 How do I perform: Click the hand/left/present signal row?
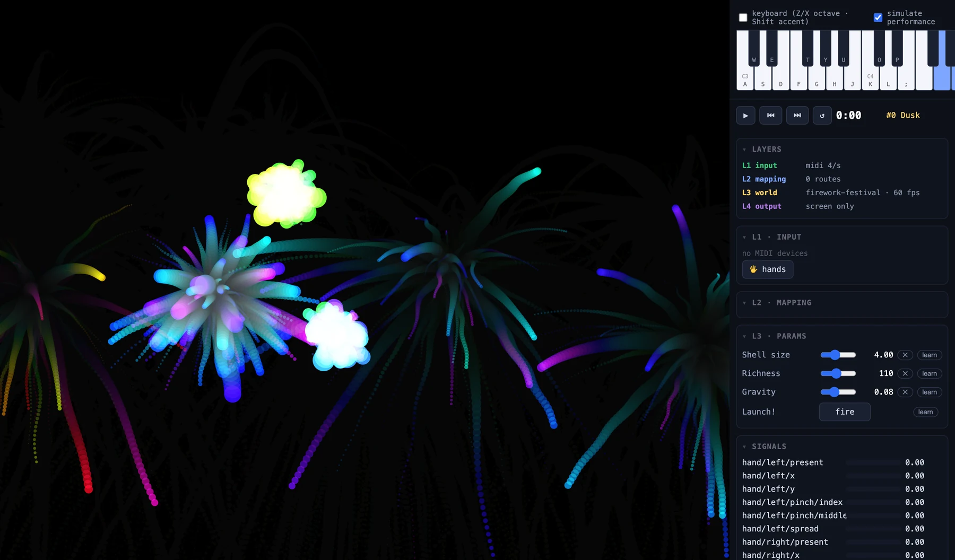coord(833,462)
